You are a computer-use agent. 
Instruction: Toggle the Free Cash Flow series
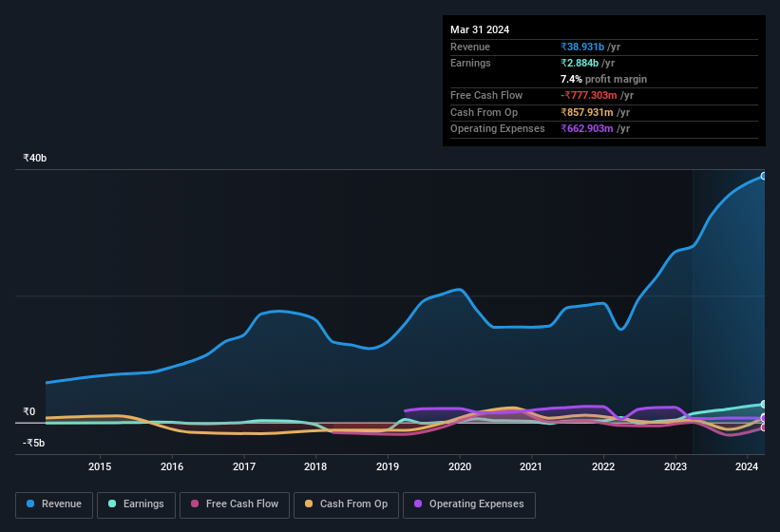[x=234, y=503]
